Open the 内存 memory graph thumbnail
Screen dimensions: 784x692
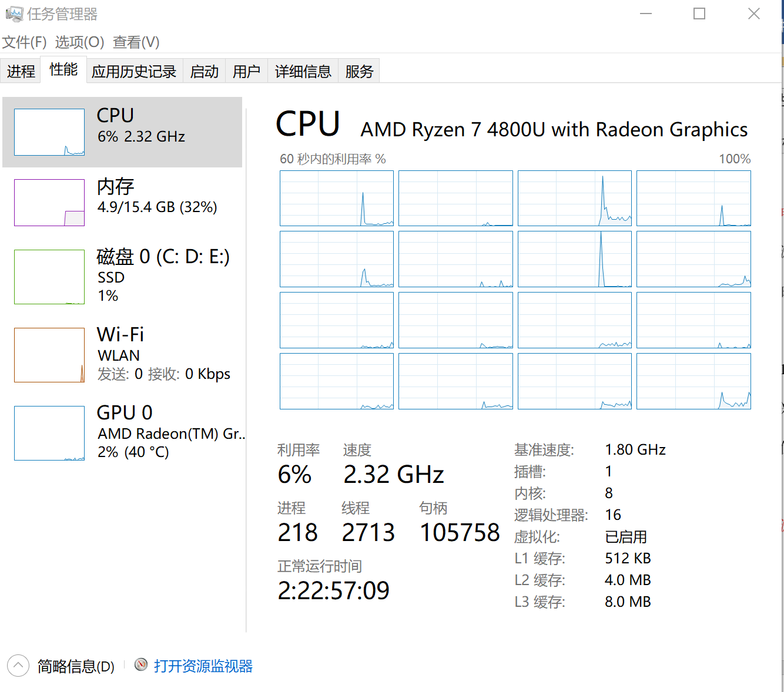49,203
